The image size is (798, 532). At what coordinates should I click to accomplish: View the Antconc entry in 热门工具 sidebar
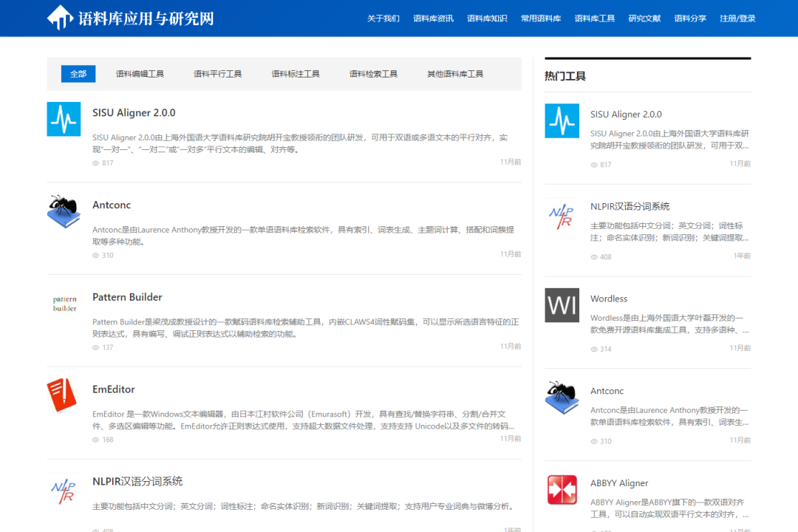pos(608,390)
